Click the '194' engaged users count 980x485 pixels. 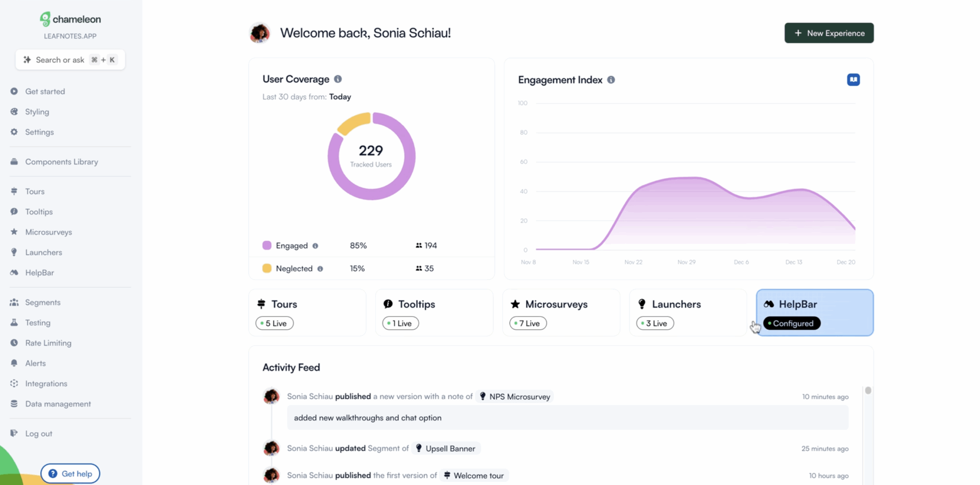click(431, 245)
